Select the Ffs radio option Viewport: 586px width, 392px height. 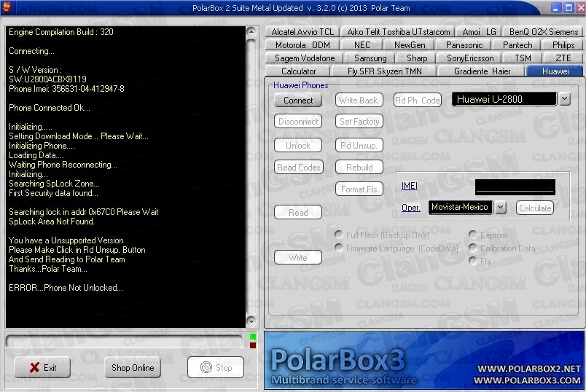click(473, 260)
